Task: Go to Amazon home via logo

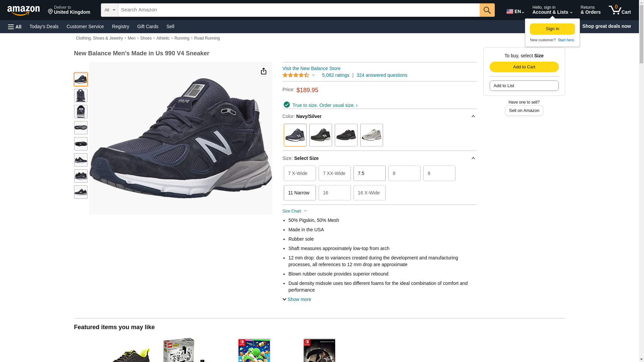Action: pos(23,10)
